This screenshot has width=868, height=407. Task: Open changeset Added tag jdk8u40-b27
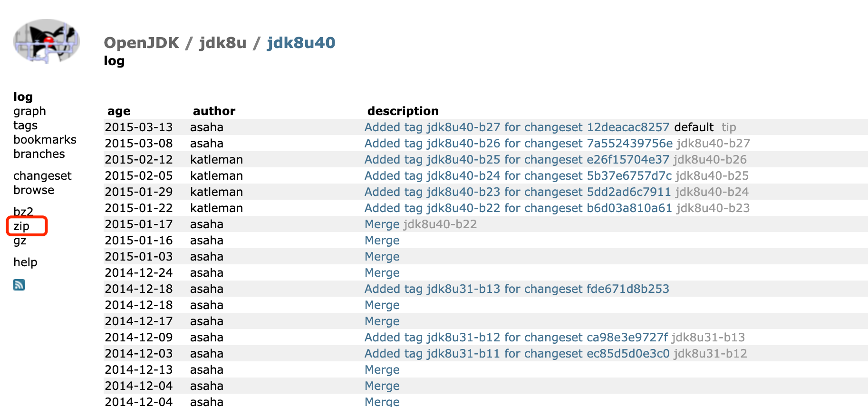coord(517,127)
